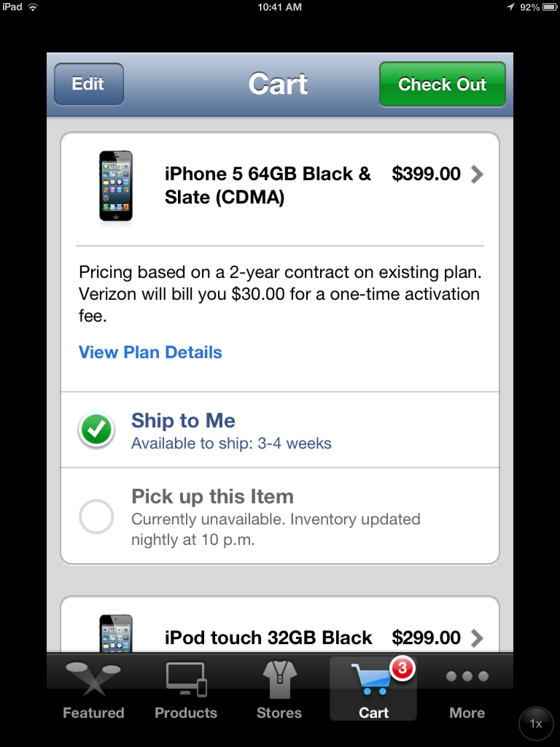Tap the iPhone 5 product thumbnail

pyautogui.click(x=116, y=186)
